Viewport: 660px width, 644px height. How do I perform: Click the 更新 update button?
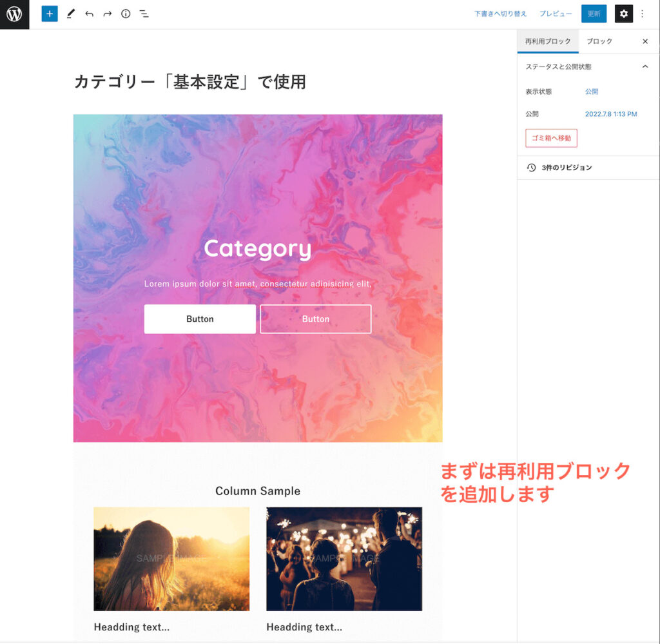(x=594, y=14)
